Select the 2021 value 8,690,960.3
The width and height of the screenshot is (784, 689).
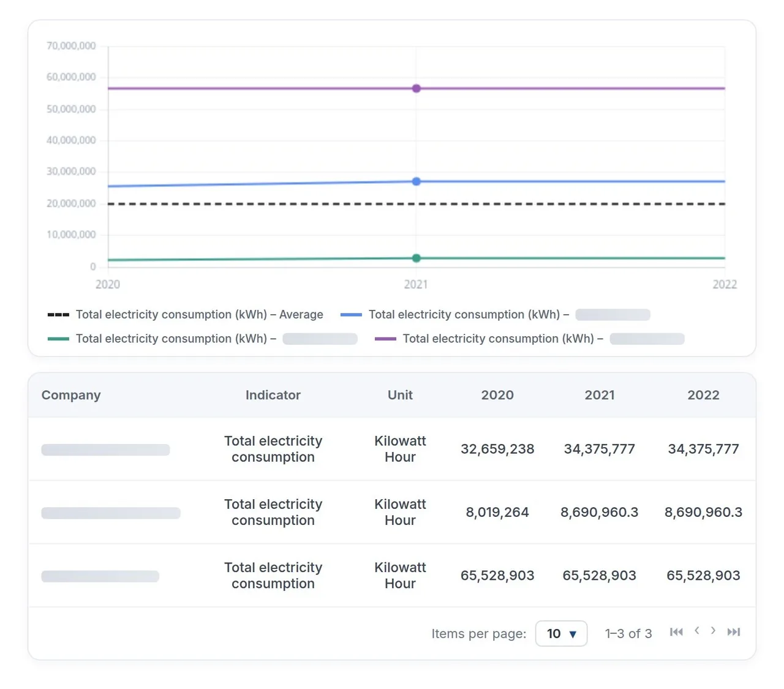pyautogui.click(x=600, y=513)
